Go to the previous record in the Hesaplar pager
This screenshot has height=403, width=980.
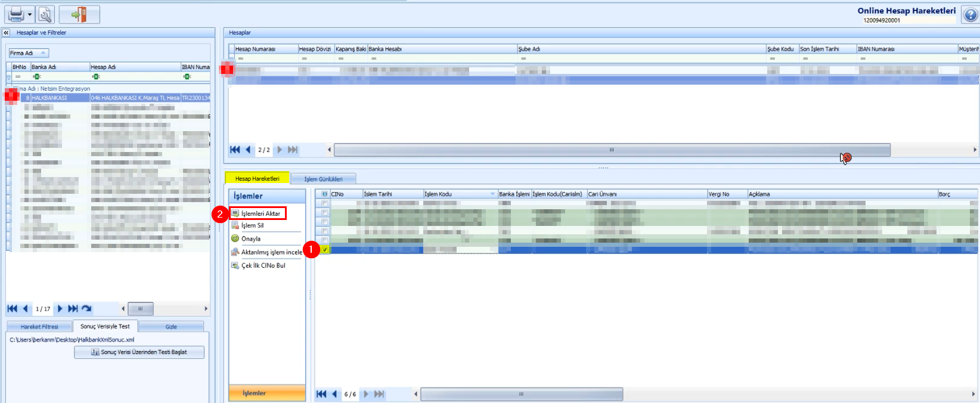(248, 150)
